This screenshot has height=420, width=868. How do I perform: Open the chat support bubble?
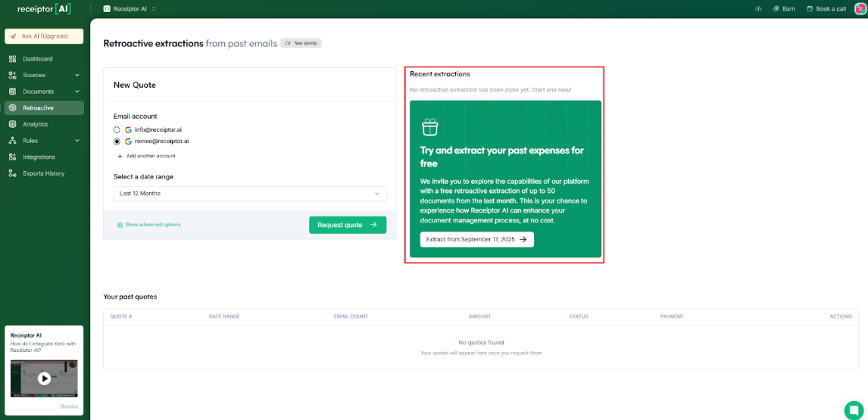point(854,410)
